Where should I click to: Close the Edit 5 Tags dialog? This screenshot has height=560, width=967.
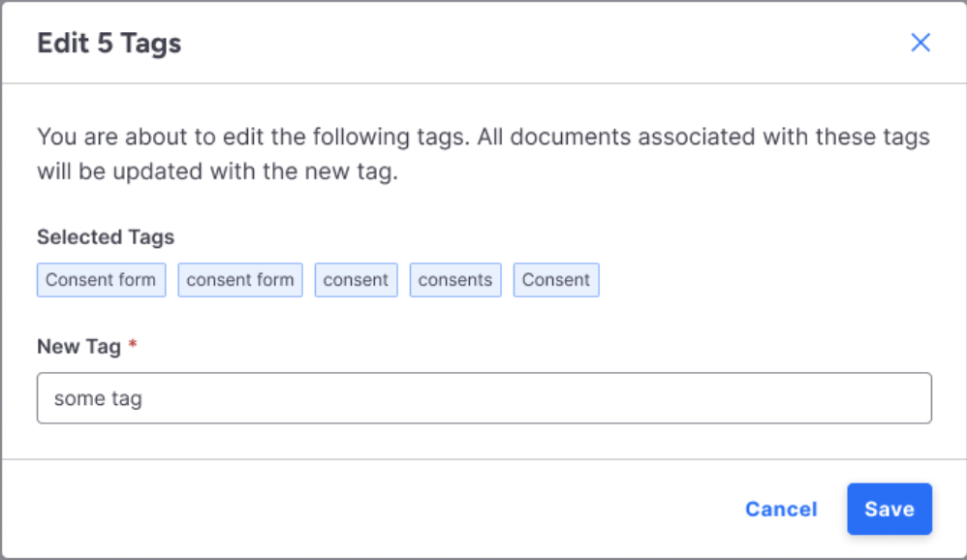click(920, 43)
